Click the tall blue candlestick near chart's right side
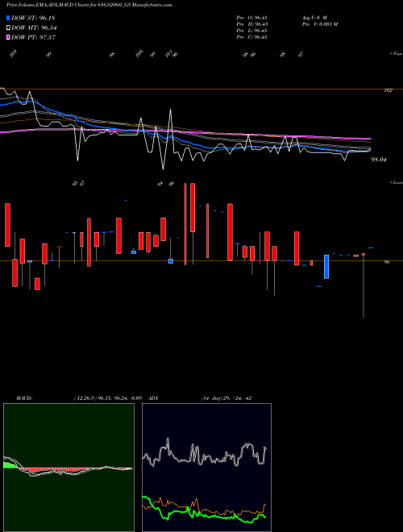Screen dimensions: 403x532 [326, 267]
